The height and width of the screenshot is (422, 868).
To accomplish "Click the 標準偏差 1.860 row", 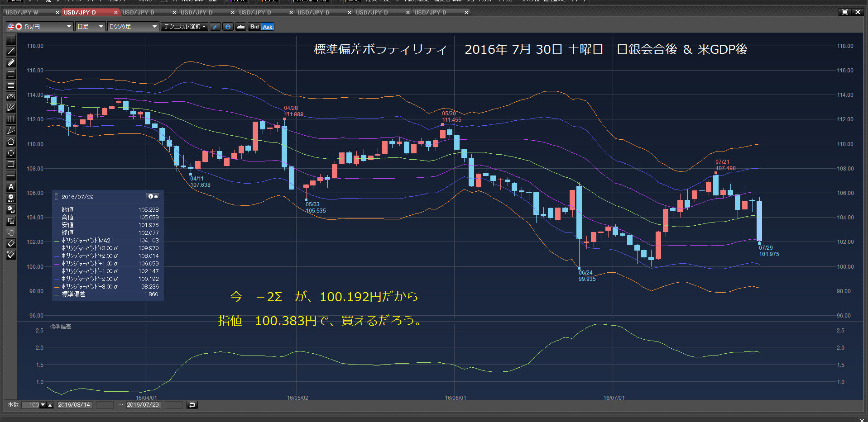I will [108, 294].
